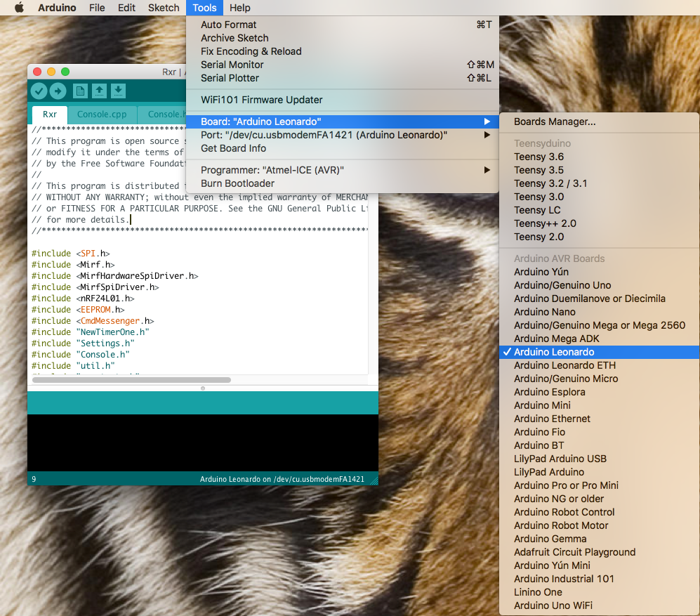Switch to the Console.cpp tab
This screenshot has width=700, height=616.
(x=102, y=114)
